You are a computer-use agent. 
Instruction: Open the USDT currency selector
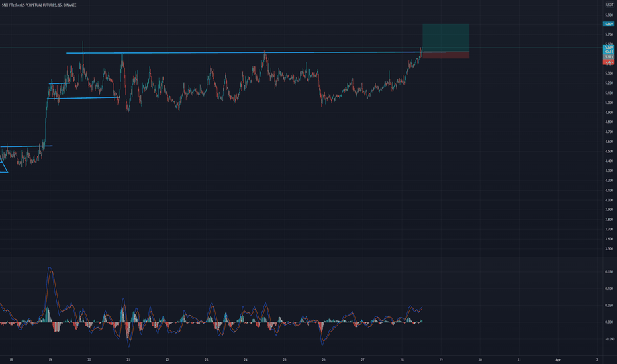pyautogui.click(x=610, y=5)
